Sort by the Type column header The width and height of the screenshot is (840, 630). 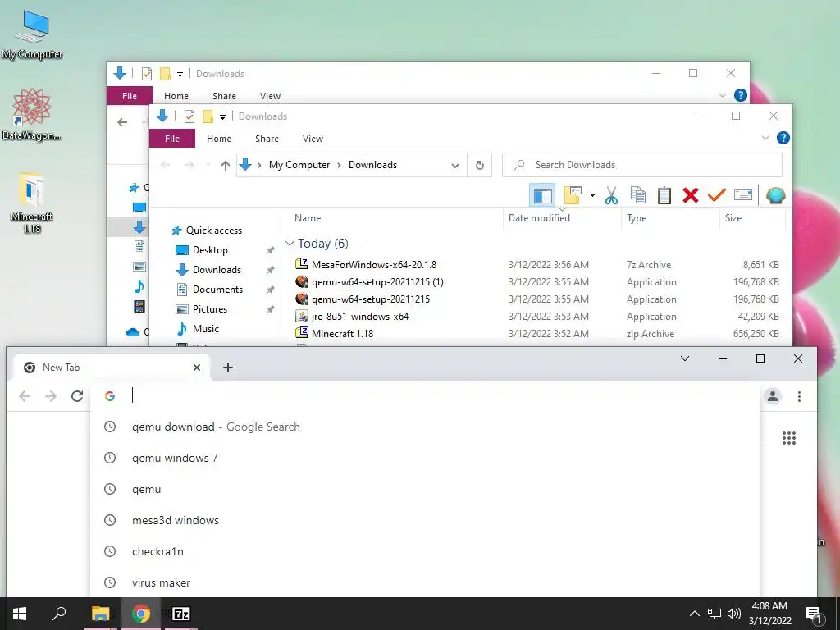[637, 218]
